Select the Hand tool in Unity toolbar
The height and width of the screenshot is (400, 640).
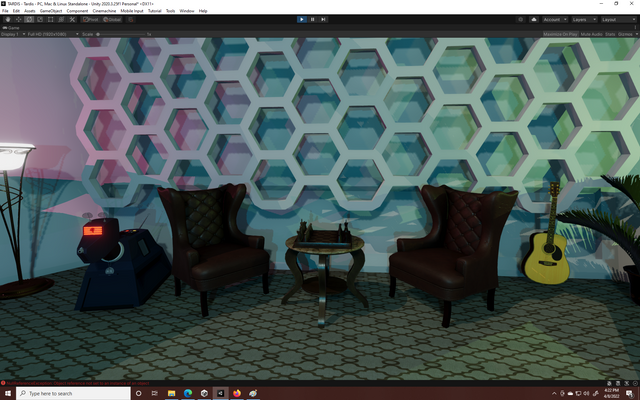click(x=8, y=19)
